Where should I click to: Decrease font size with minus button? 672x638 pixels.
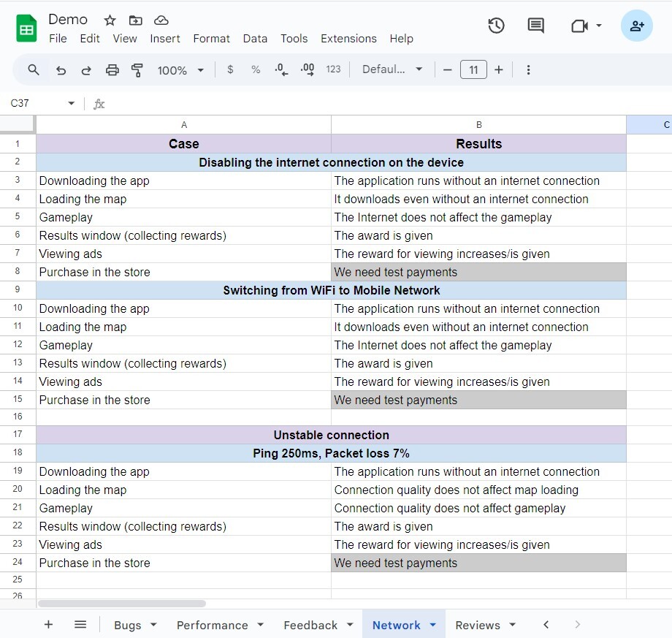click(448, 70)
